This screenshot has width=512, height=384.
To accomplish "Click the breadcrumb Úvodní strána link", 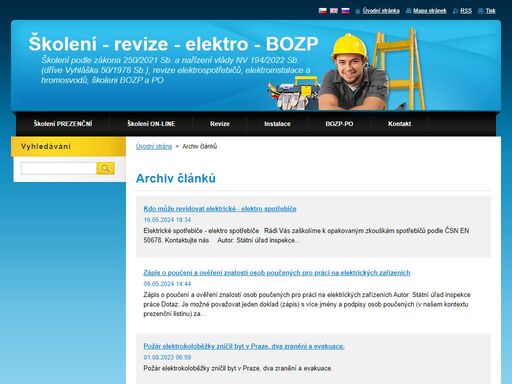I will (154, 146).
